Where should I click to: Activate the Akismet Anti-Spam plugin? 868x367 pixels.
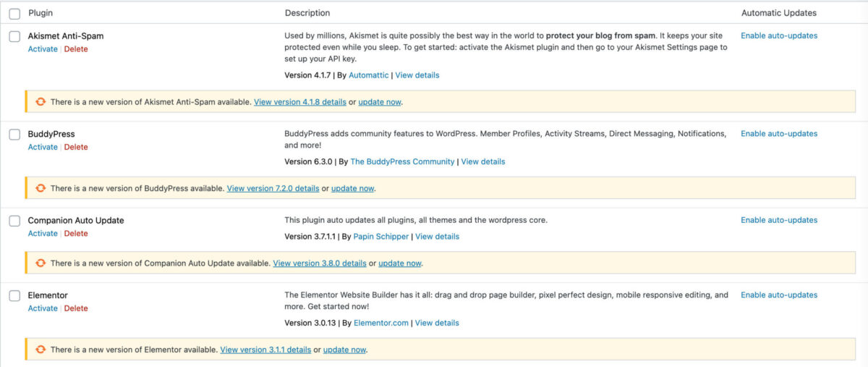click(43, 49)
